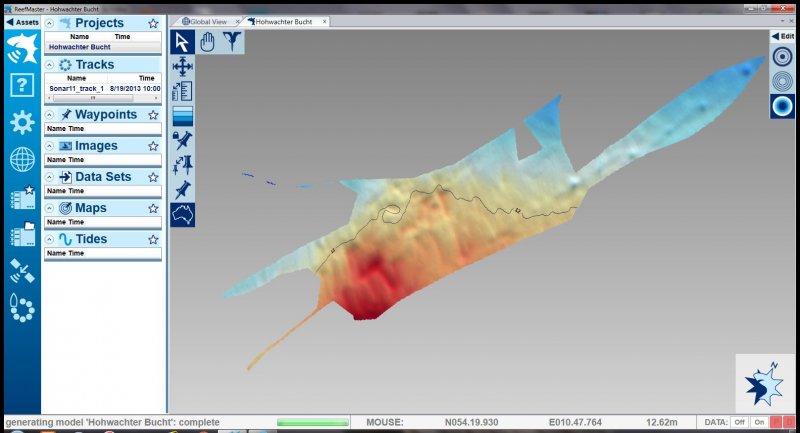This screenshot has width=800, height=433.
Task: Collapse the Images section
Action: pos(49,146)
